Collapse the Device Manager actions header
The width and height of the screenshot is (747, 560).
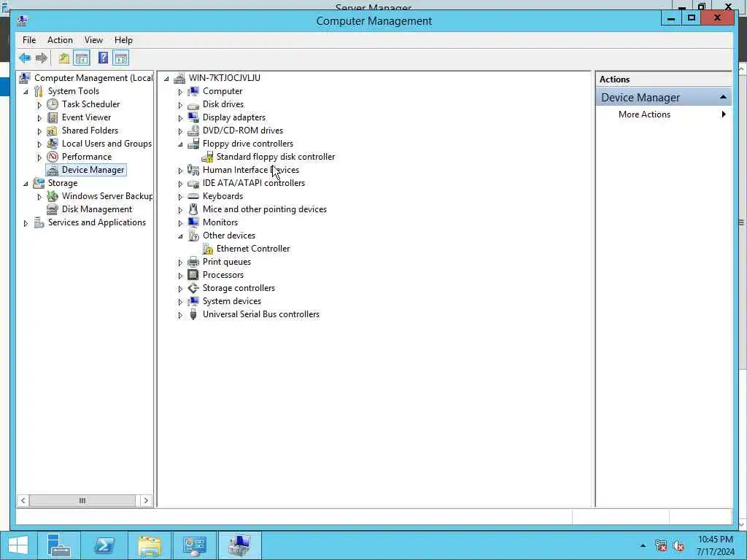tap(723, 97)
